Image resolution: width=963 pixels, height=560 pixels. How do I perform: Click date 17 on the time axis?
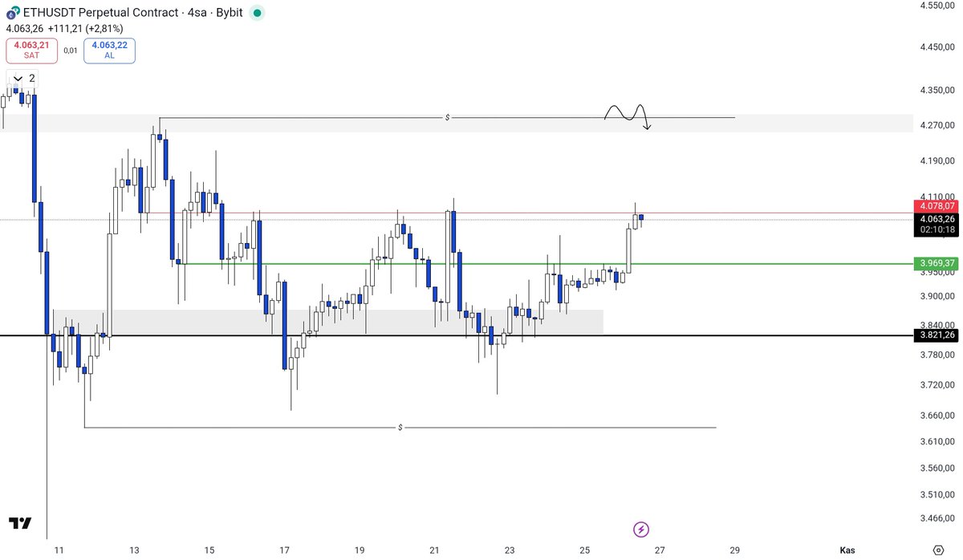pyautogui.click(x=284, y=550)
